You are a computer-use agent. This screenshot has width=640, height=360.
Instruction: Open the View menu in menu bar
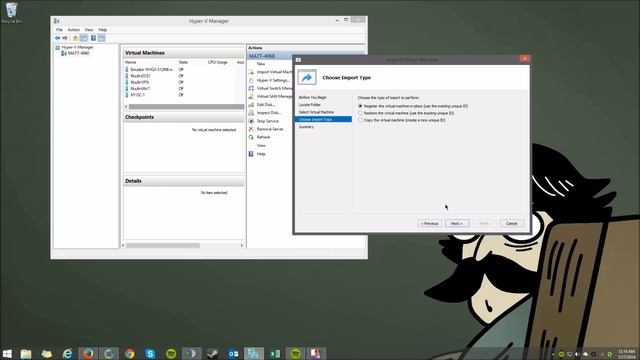[89, 30]
